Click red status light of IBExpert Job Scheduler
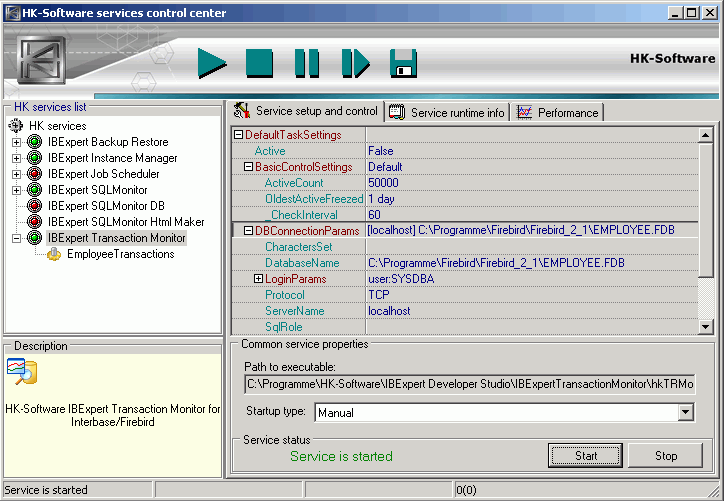Screen dimensions: 724x501 click(x=34, y=174)
